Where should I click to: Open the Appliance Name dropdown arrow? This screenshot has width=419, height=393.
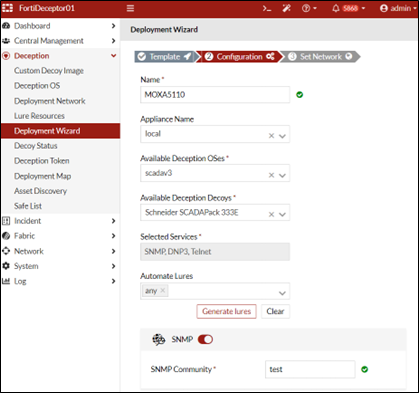[x=282, y=136]
